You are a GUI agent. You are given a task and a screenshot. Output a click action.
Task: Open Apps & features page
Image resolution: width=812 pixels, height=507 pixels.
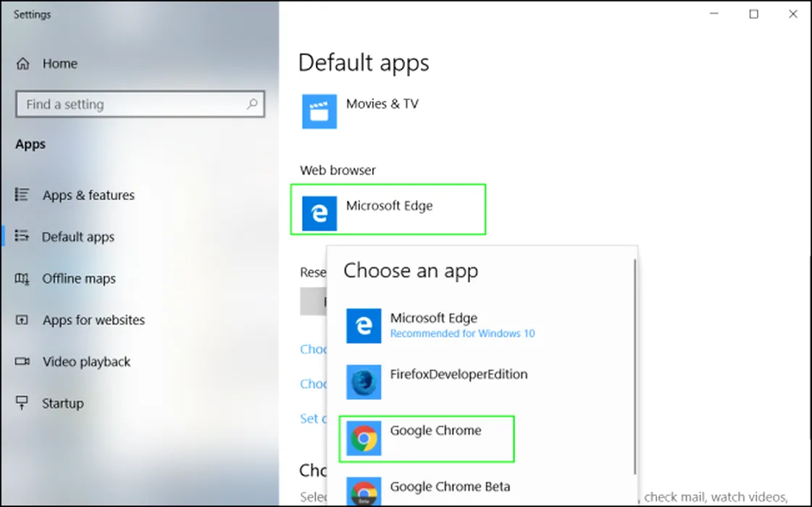coord(88,196)
